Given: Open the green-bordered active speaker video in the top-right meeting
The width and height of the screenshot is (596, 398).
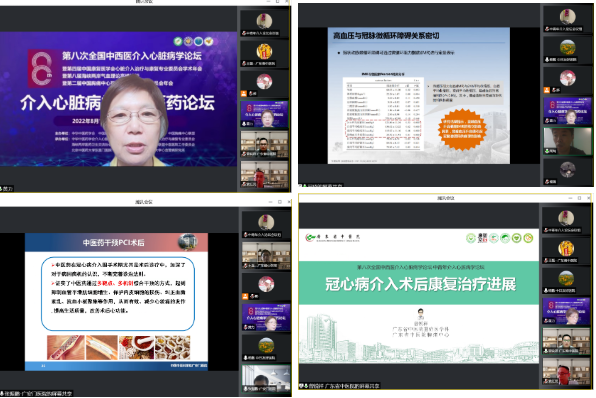Looking at the screenshot, I should [x=567, y=141].
